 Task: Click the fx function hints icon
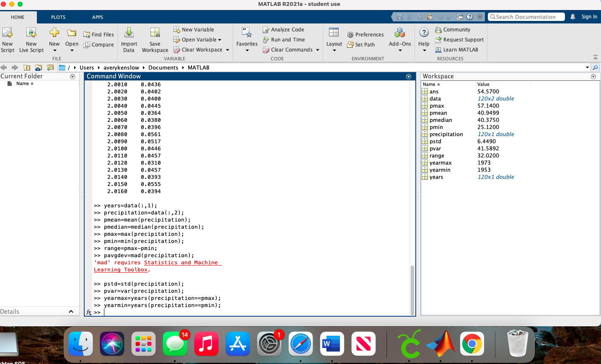click(88, 312)
